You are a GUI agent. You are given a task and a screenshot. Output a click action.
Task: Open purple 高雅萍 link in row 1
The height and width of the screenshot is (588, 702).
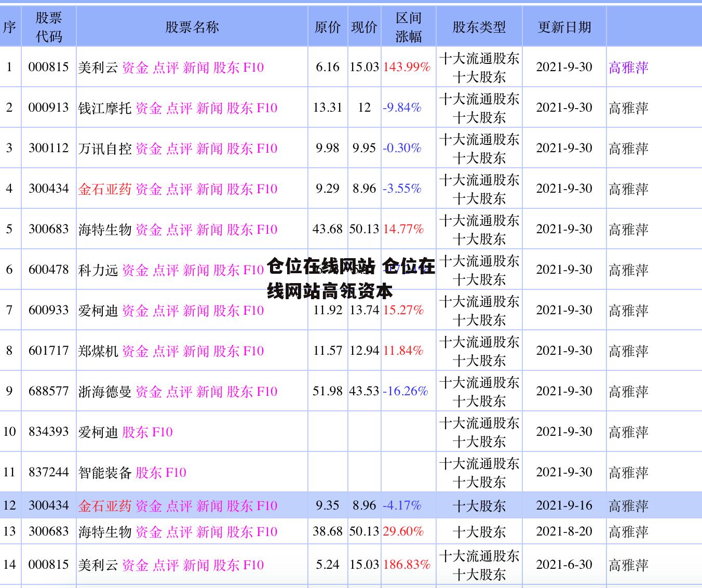[629, 67]
